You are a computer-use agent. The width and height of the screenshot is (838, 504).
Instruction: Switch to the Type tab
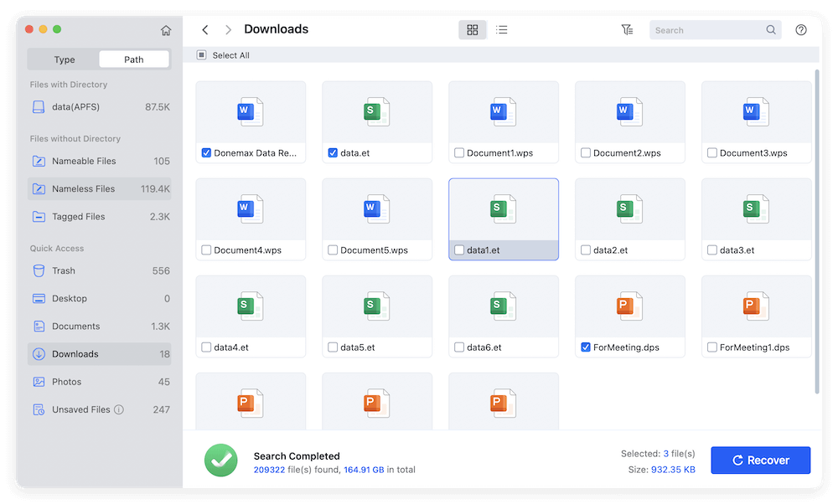(63, 59)
